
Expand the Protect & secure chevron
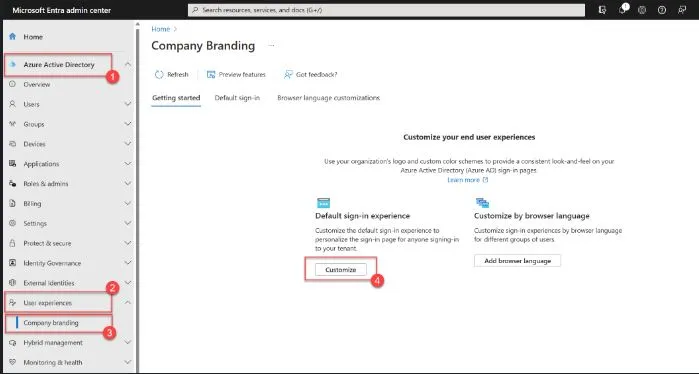click(x=128, y=243)
